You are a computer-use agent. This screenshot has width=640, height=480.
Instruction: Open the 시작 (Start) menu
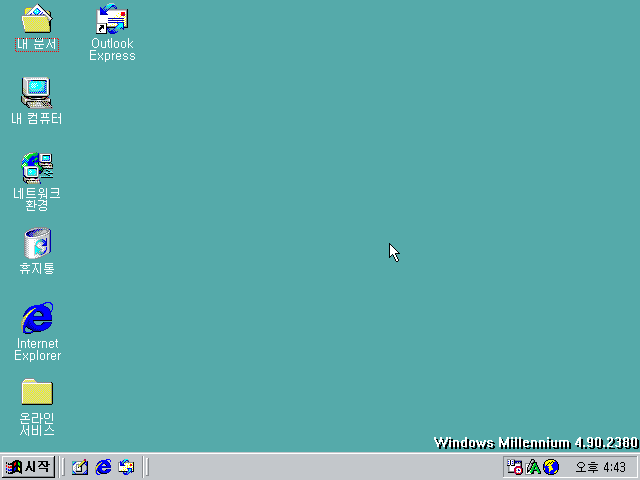tap(28, 467)
